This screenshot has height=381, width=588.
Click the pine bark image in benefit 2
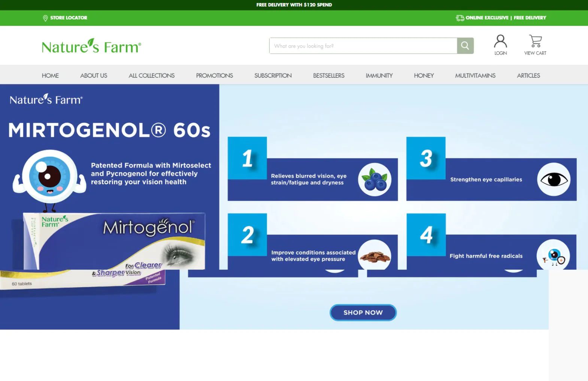[x=375, y=255]
